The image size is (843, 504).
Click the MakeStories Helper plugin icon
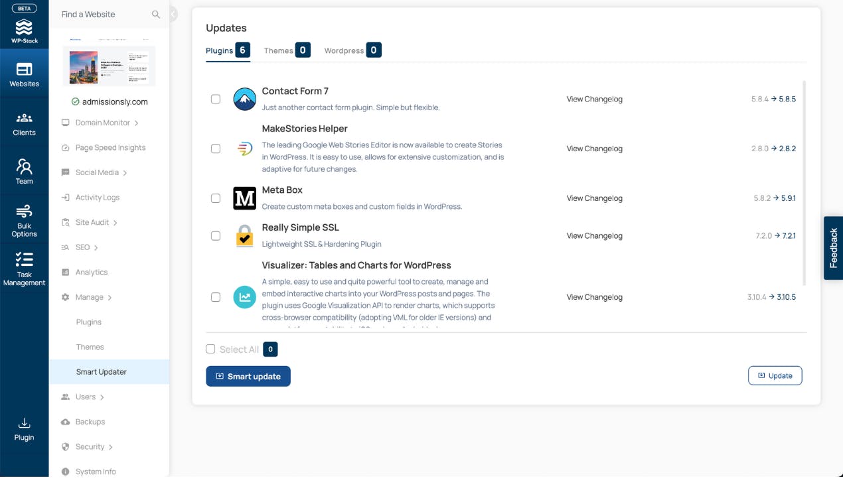pyautogui.click(x=245, y=149)
